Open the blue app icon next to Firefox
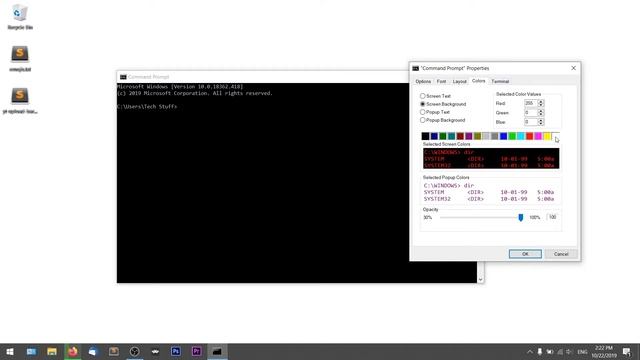 pos(93,351)
